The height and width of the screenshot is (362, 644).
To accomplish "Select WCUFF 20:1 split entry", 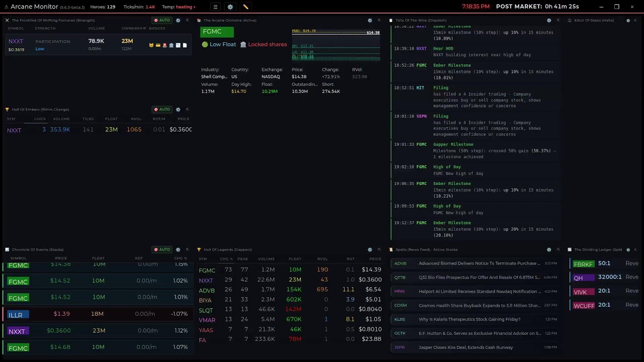I will [605, 305].
